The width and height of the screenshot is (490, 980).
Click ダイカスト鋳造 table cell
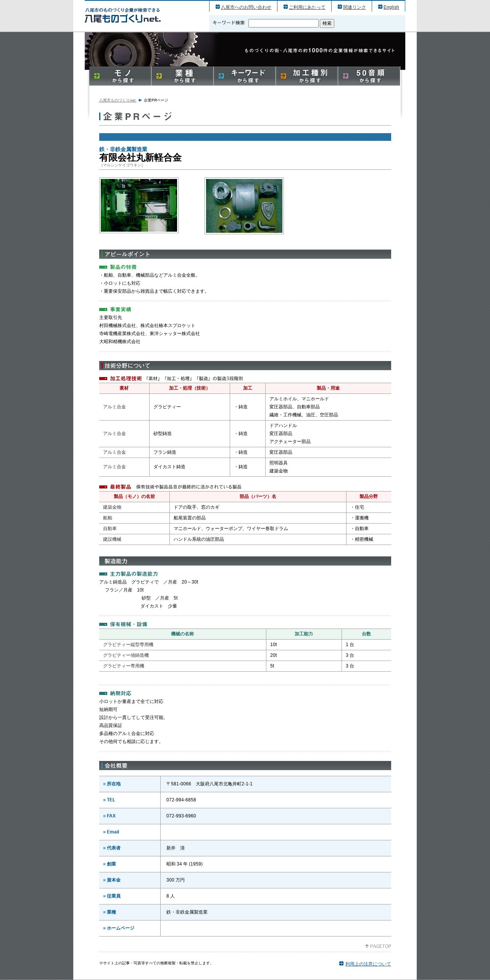[190, 467]
